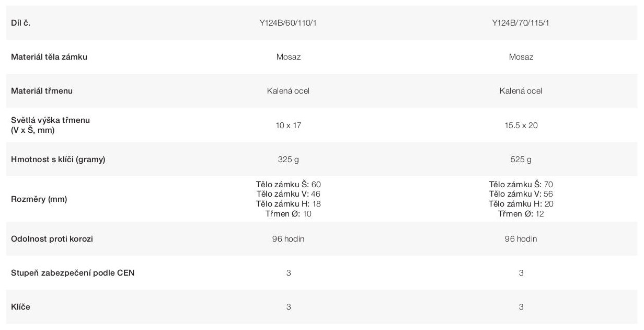This screenshot has width=644, height=330.
Task: Select the 'Díl č.' row label
Action: (21, 23)
